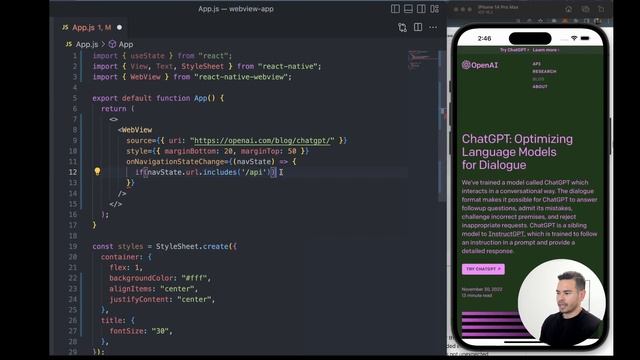
Task: Open the customize layout icon
Action: 435,9
